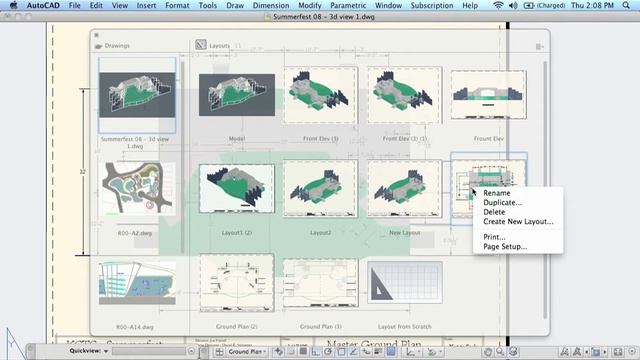The image size is (640, 360).
Task: Toggle Object snap in status bar
Action: coord(341,351)
